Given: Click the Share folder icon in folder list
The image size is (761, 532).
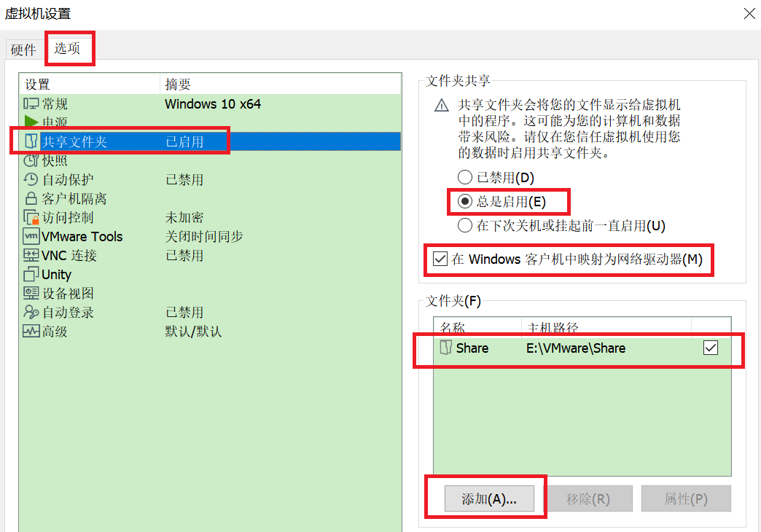Looking at the screenshot, I should click(x=445, y=348).
